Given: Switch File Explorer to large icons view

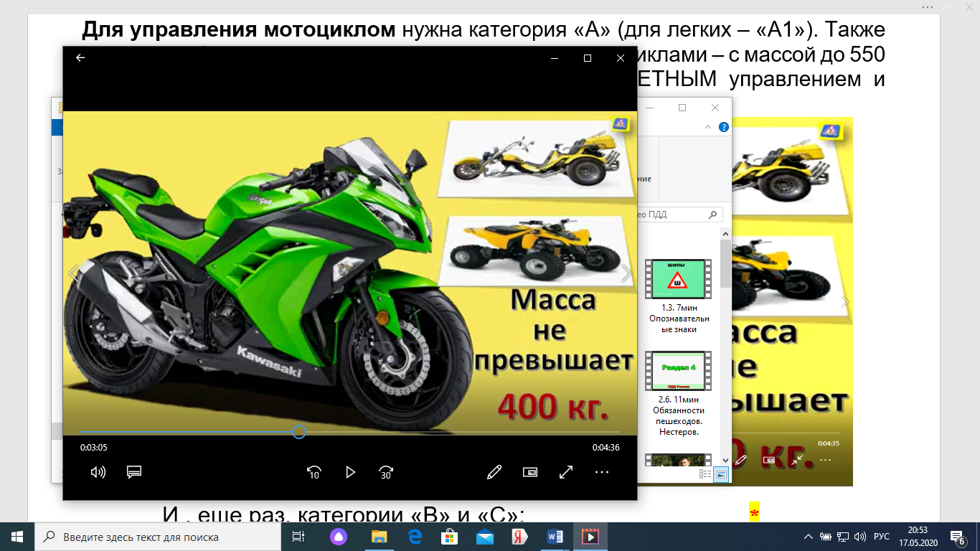Looking at the screenshot, I should click(x=720, y=474).
